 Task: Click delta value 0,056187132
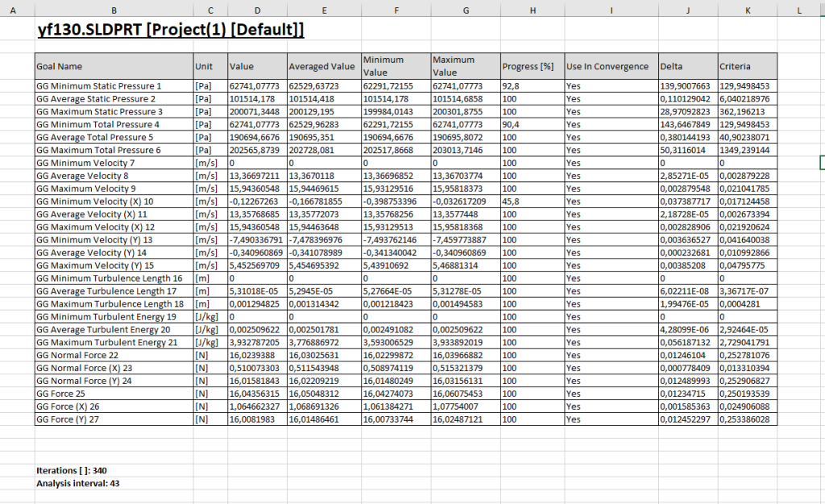688,343
